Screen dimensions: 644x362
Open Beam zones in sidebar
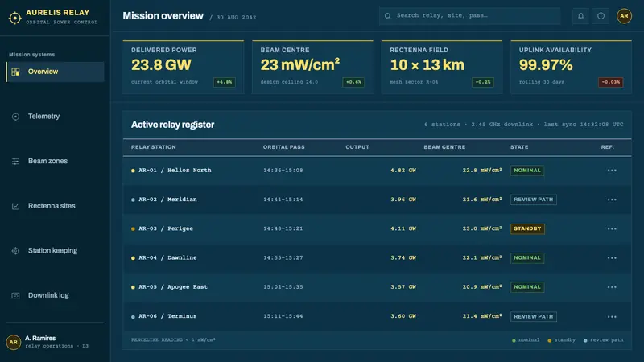coord(55,162)
